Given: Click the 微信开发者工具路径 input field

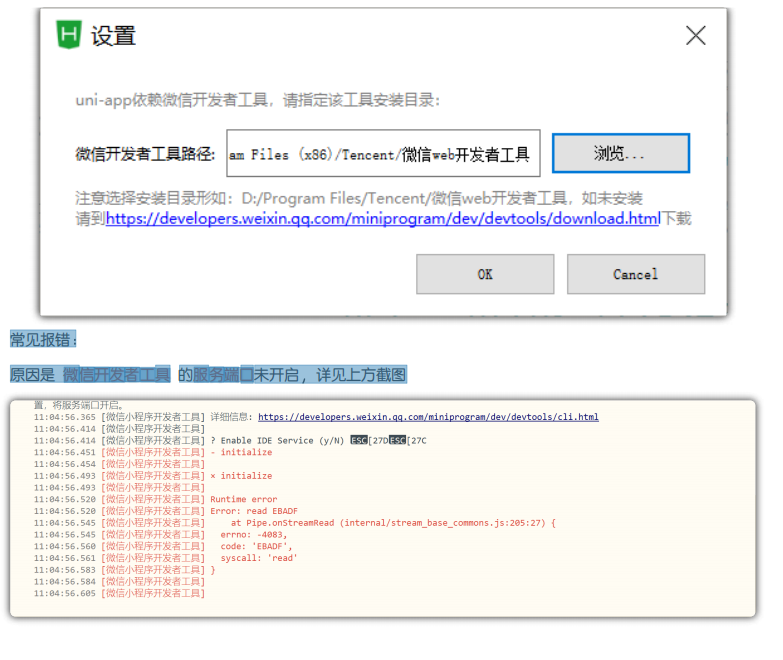Looking at the screenshot, I should (x=383, y=153).
